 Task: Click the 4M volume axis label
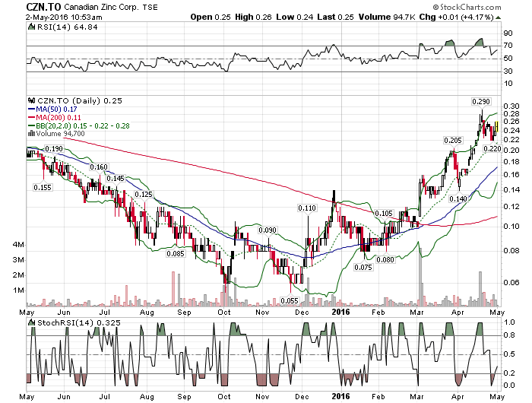18,245
